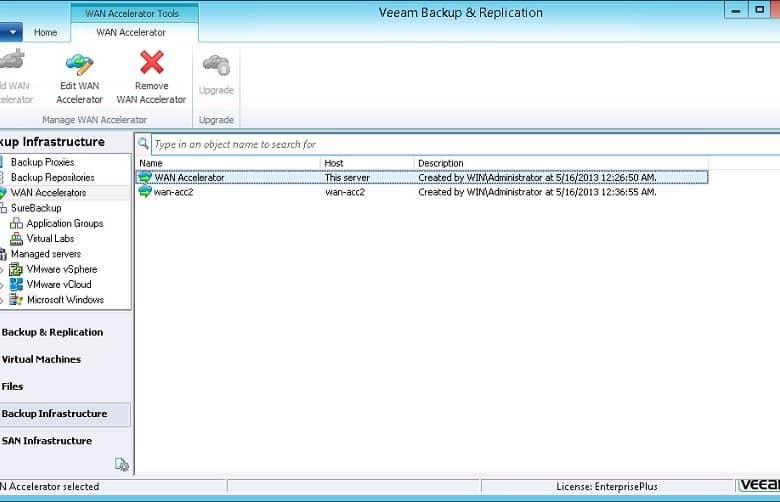Click the Edit WAN Accelerator icon

pyautogui.click(x=79, y=64)
